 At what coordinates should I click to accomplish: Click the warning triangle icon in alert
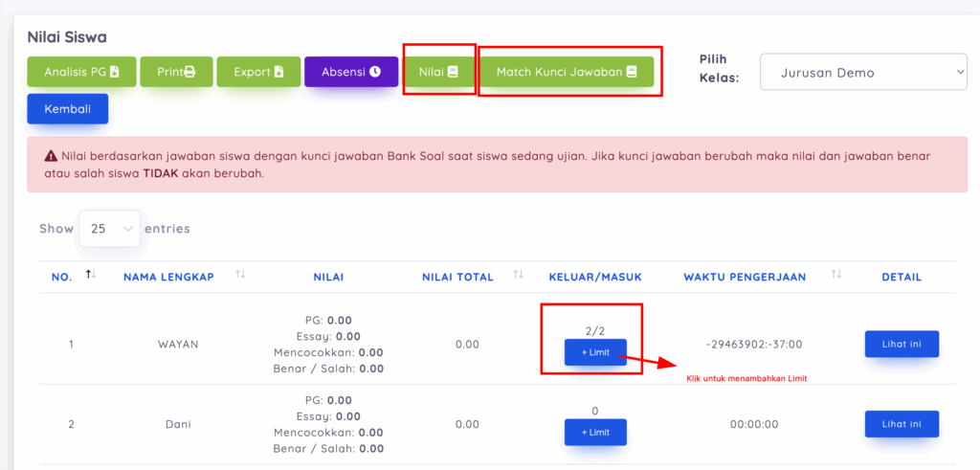tap(51, 155)
